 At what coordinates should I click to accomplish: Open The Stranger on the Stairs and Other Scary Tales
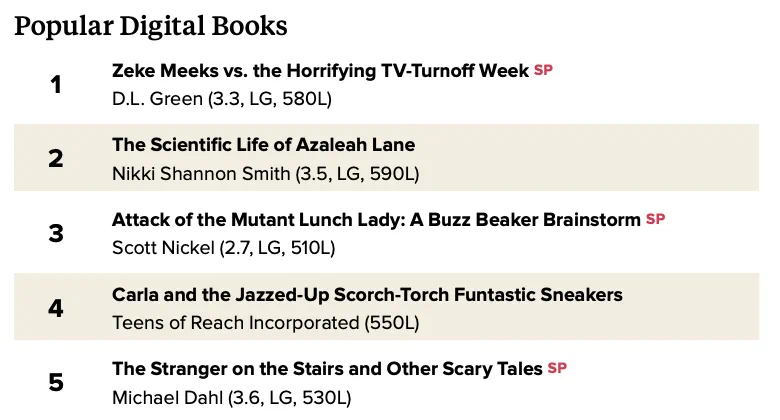click(327, 369)
